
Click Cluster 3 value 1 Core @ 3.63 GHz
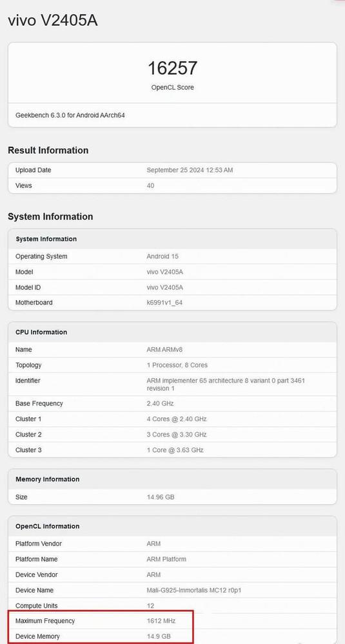175,450
